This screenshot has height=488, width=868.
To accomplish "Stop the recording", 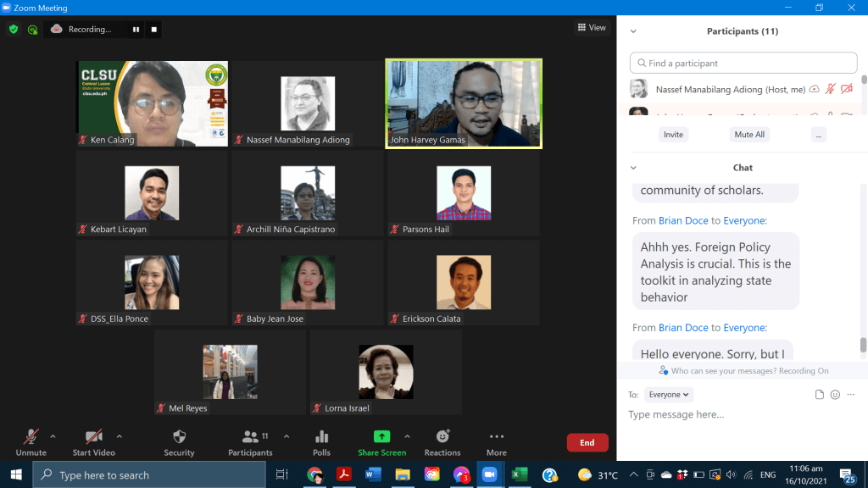I will [x=153, y=29].
